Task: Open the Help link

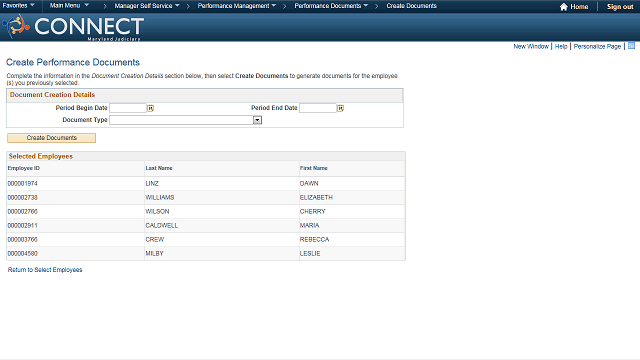Action: click(x=561, y=47)
